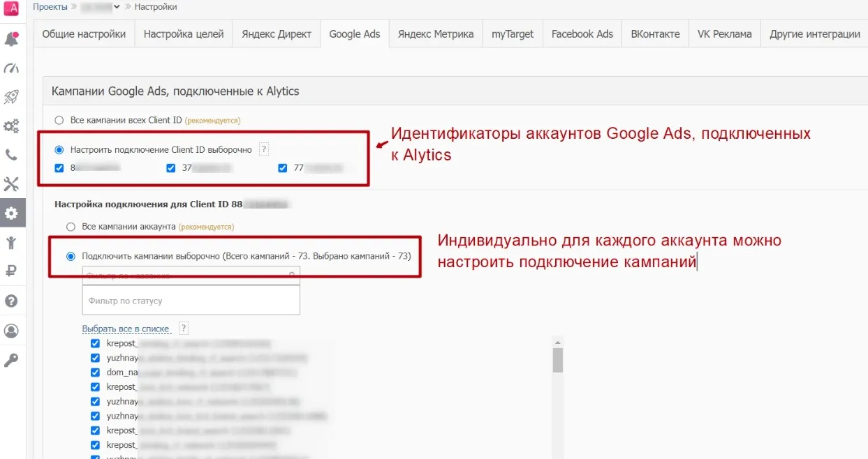Click inside the Фильтр по названию search field
The height and width of the screenshot is (459, 868).
[191, 275]
